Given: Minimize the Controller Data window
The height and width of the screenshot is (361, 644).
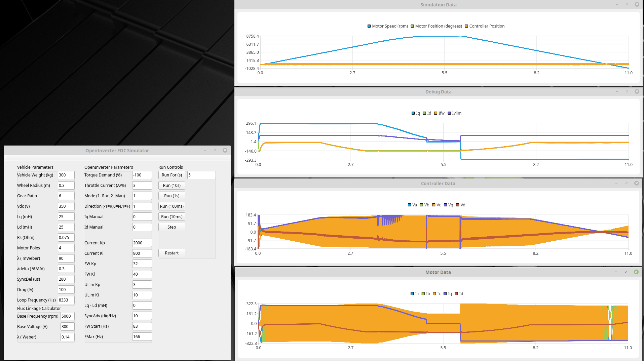Looking at the screenshot, I should click(616, 183).
